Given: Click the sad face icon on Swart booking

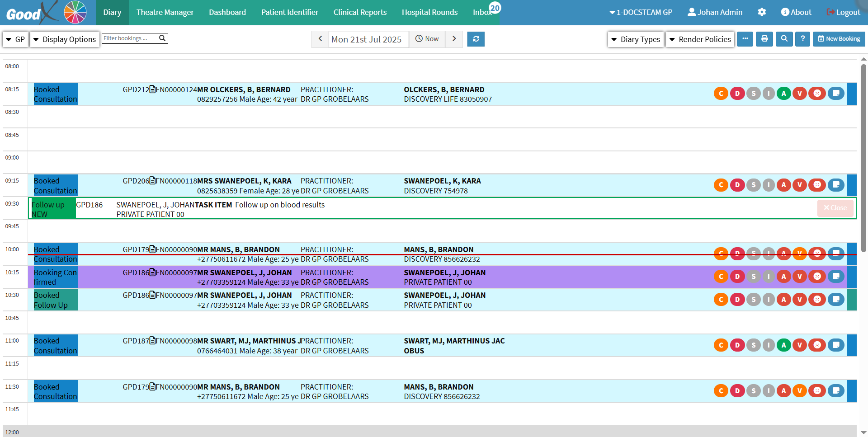Looking at the screenshot, I should [x=817, y=345].
